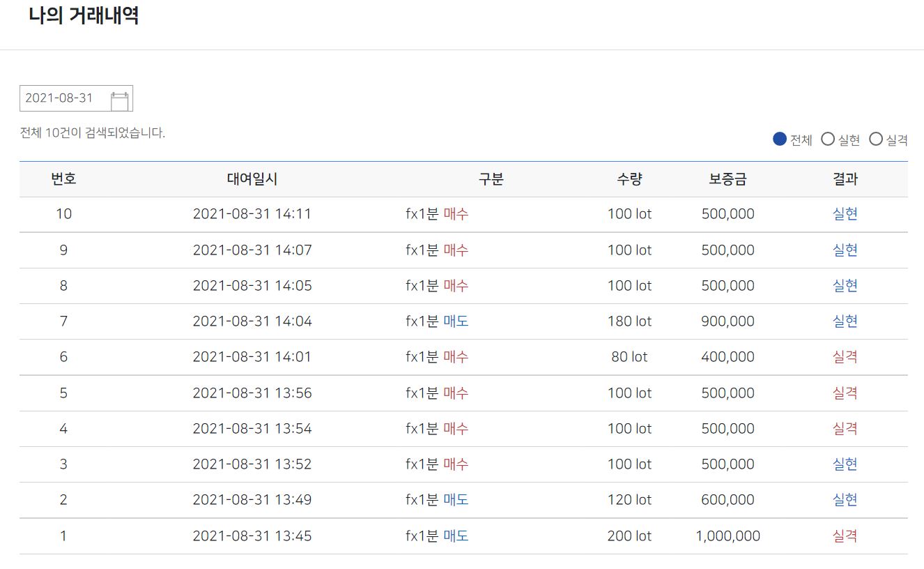
Task: Click the 나의 거래내역 page title
Action: click(x=84, y=15)
